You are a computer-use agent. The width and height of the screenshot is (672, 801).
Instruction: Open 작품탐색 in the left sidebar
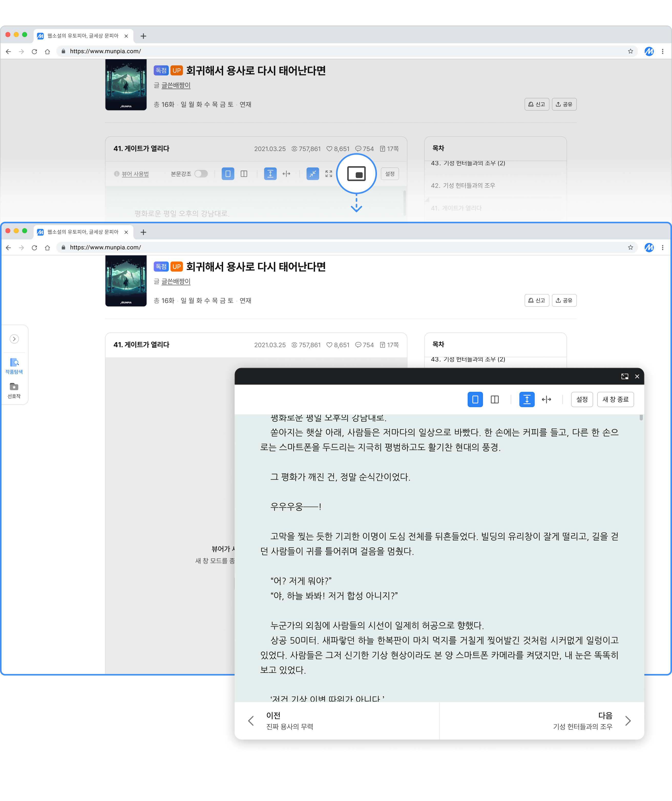point(14,366)
